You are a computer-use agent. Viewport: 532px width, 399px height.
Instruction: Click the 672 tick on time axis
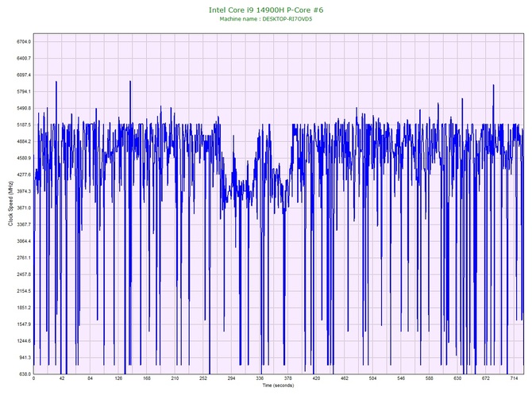(486, 378)
